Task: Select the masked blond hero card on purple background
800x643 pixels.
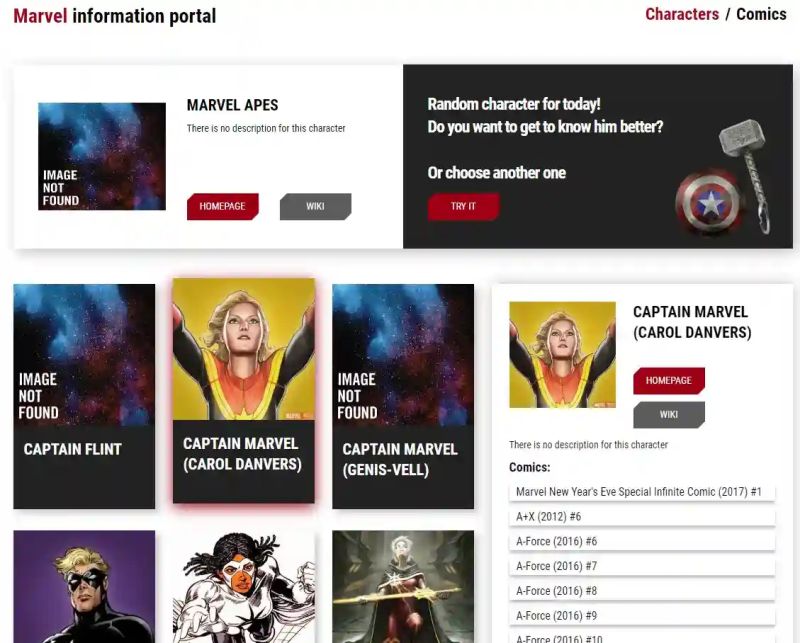Action: click(x=84, y=586)
